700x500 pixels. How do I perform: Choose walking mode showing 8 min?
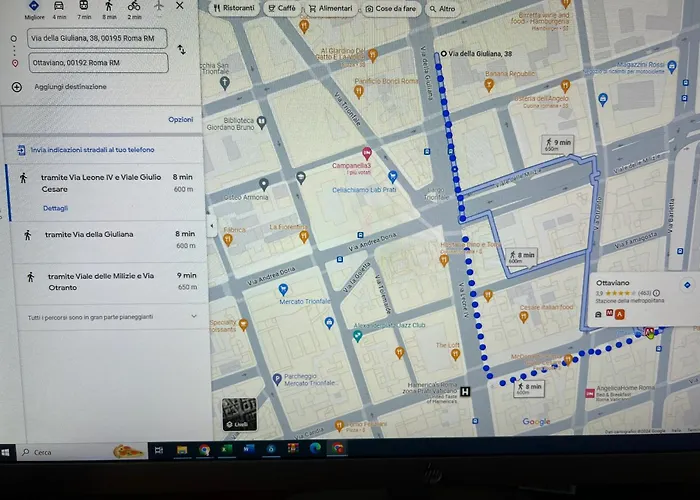pyautogui.click(x=109, y=10)
